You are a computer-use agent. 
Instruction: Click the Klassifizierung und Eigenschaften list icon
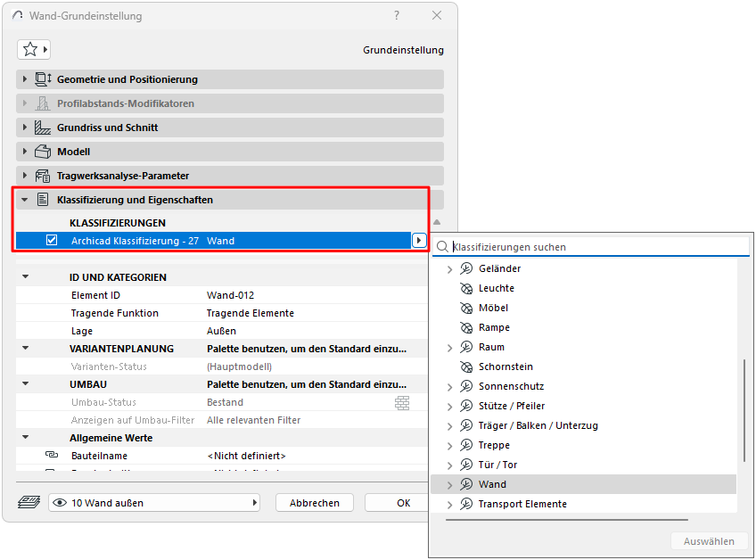click(43, 200)
